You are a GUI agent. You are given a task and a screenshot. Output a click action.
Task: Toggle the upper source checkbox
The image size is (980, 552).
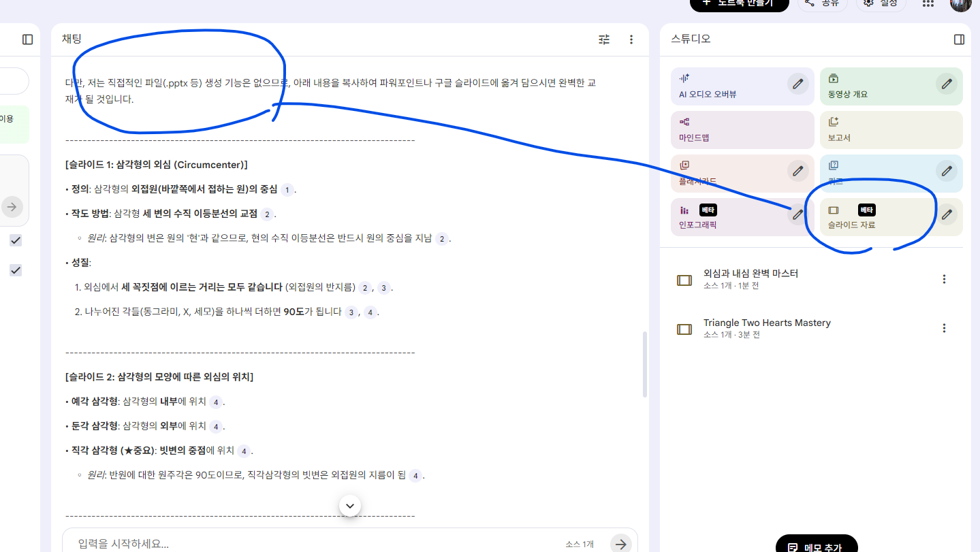(16, 240)
